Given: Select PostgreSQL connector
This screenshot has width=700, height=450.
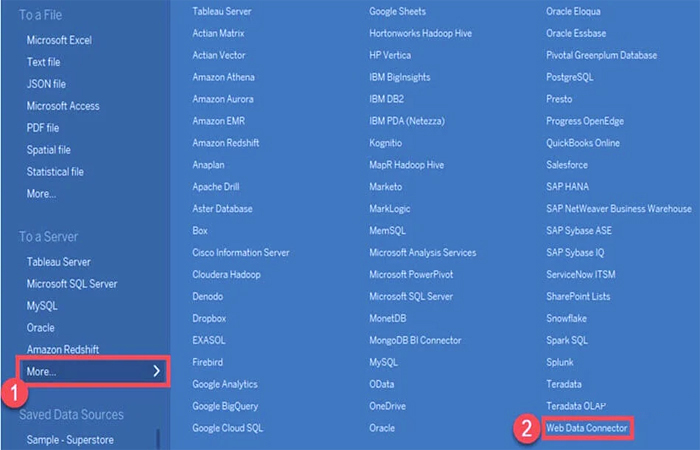Looking at the screenshot, I should 570,77.
